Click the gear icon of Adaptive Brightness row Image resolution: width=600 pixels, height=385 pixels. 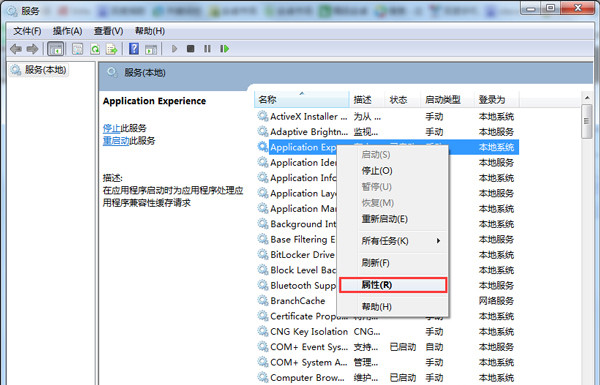[x=263, y=132]
